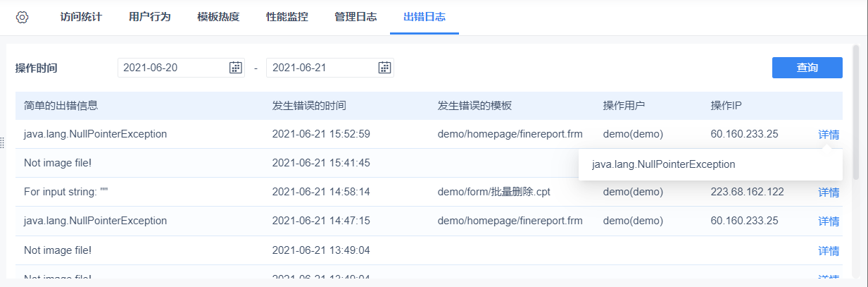The width and height of the screenshot is (868, 287).
Task: Switch to the 访问统计 tab
Action: (81, 17)
